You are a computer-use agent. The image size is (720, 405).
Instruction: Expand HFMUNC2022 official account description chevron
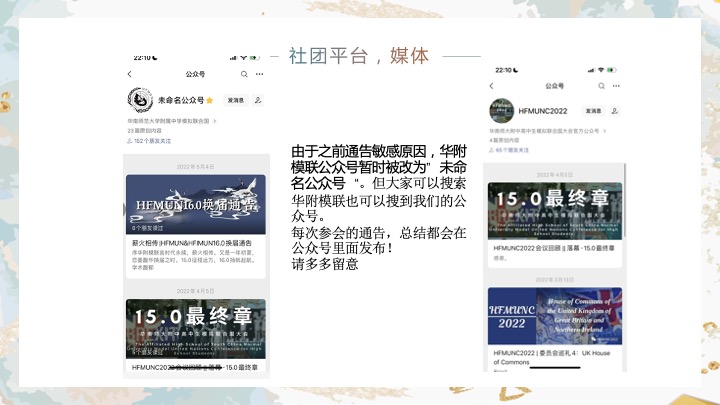click(x=603, y=131)
